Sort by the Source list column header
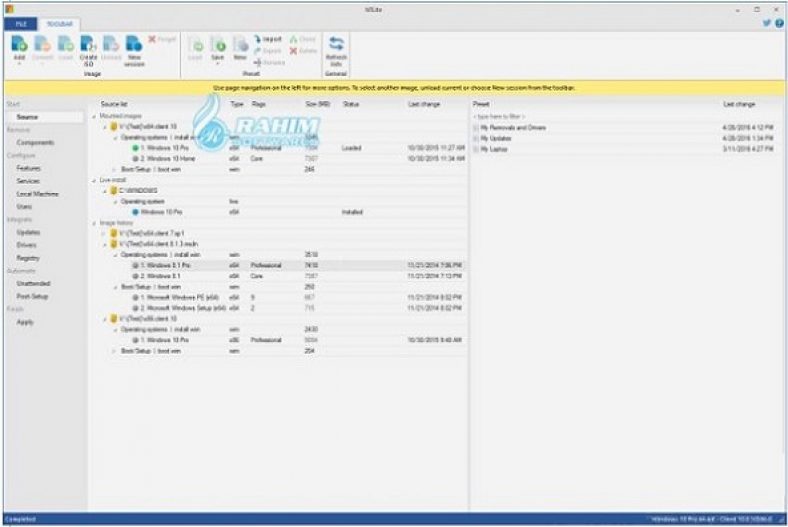 pyautogui.click(x=114, y=104)
